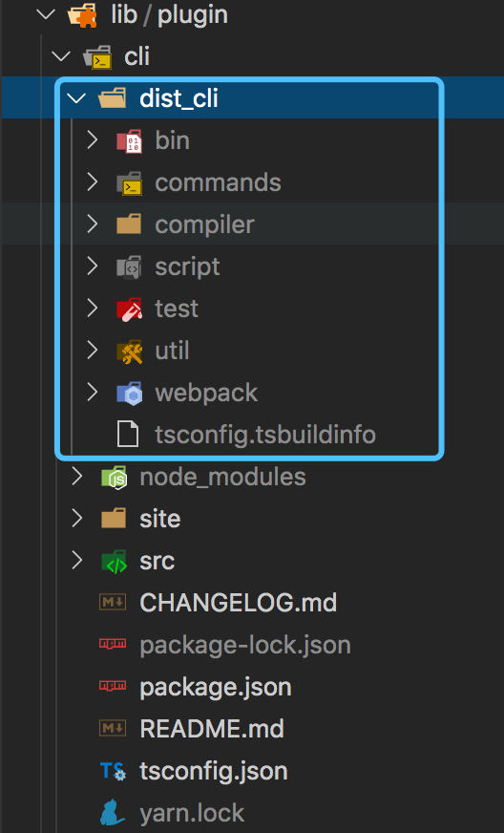
Task: Expand the script folder chevron
Action: pos(93,267)
